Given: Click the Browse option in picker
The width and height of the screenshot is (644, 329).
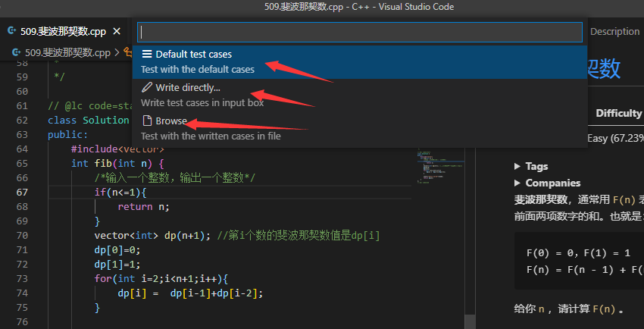Looking at the screenshot, I should (171, 121).
